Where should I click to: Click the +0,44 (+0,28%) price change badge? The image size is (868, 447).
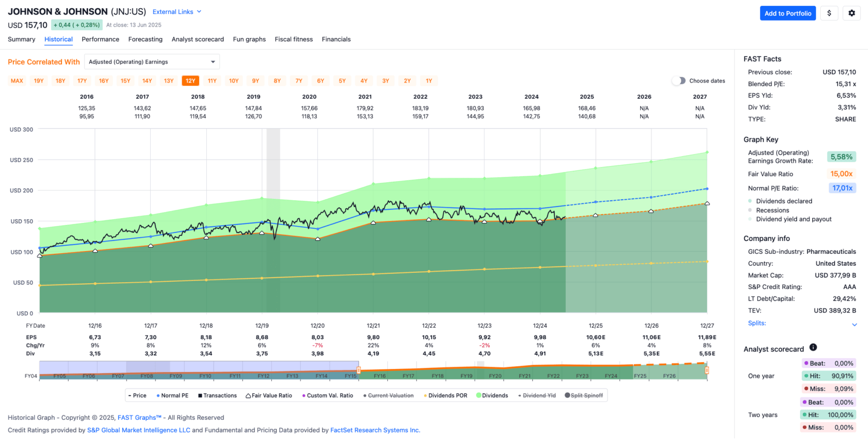(76, 25)
